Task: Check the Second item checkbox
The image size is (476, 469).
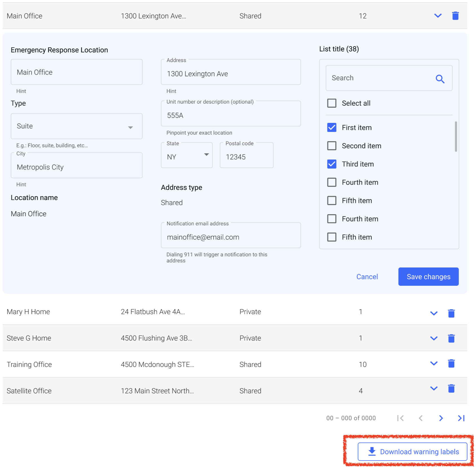Action: [332, 146]
